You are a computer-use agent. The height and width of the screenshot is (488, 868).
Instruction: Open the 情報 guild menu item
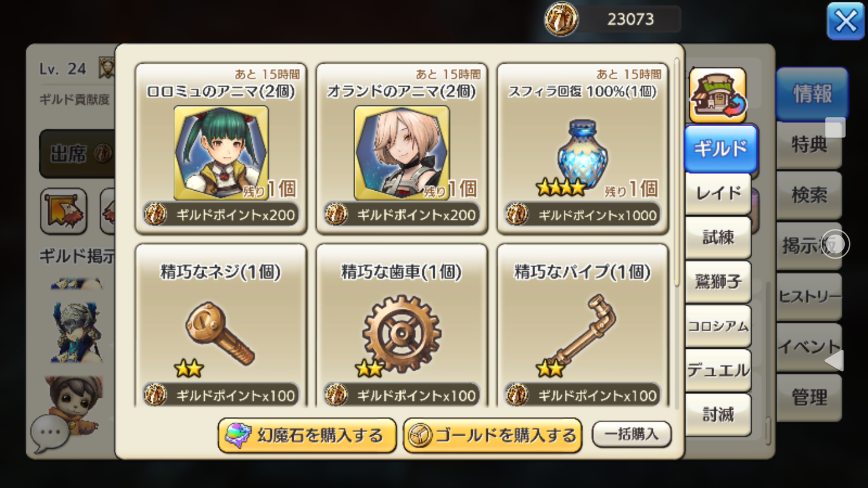click(x=812, y=94)
